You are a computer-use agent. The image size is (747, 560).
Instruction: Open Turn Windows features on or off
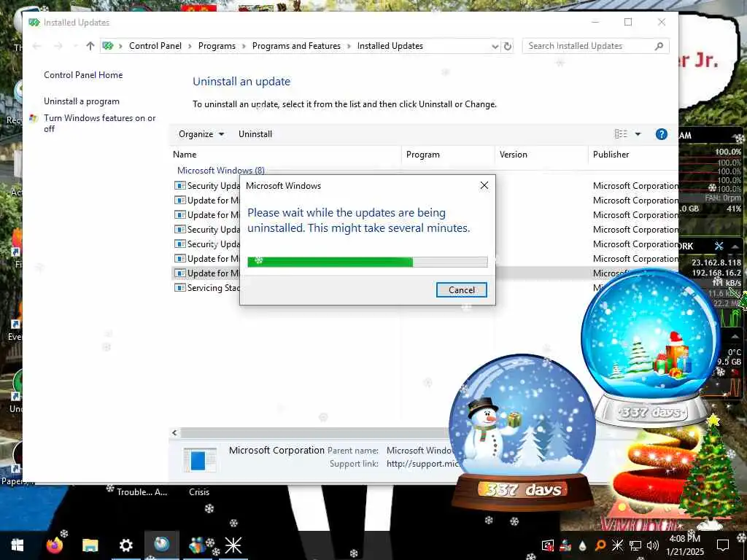[99, 123]
